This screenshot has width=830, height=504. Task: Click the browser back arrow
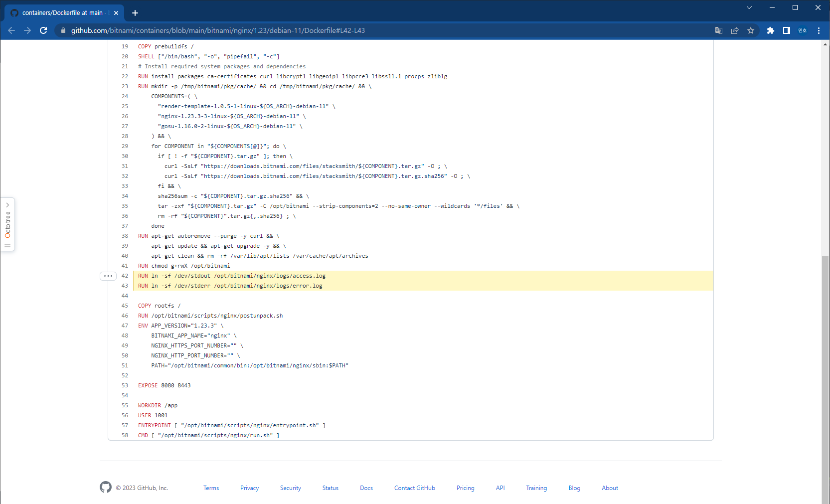coord(11,30)
